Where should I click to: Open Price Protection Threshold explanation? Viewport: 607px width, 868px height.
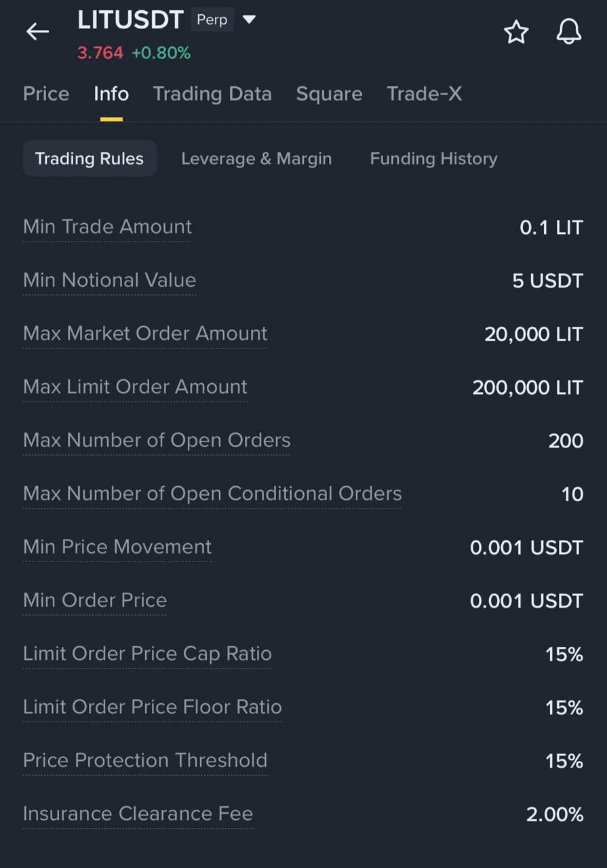point(145,760)
